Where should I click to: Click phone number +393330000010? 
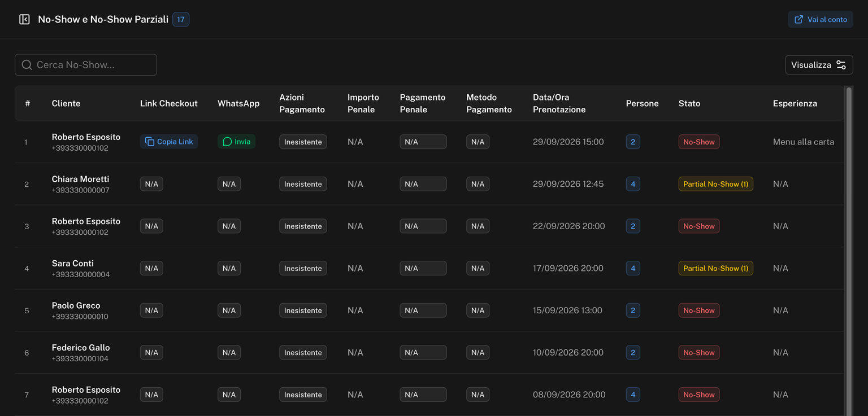tap(80, 317)
